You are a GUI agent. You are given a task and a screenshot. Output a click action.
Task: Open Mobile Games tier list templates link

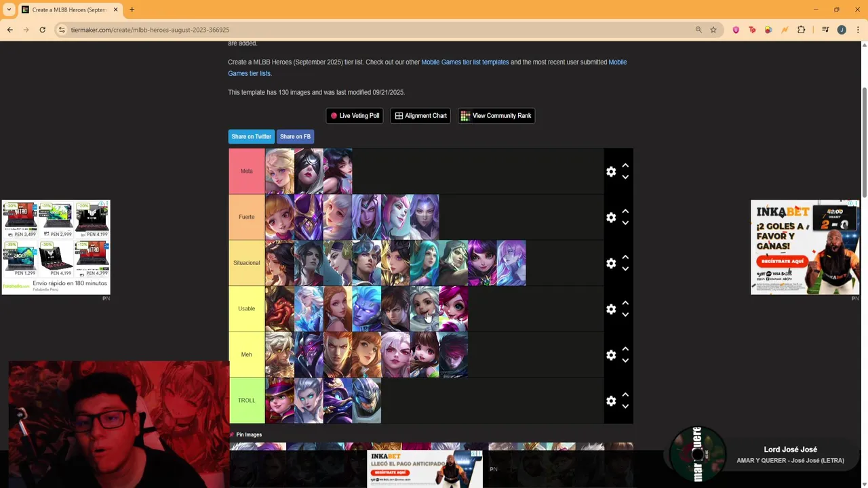click(465, 62)
